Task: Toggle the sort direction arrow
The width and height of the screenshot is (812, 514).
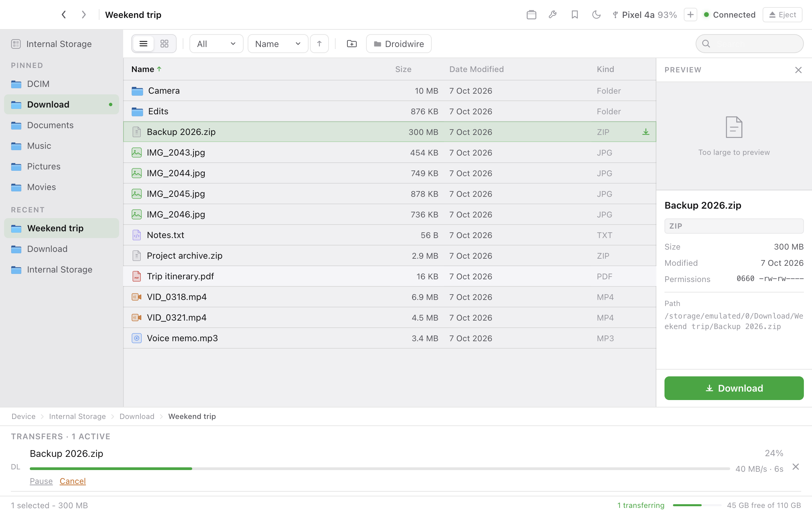Action: [319, 44]
